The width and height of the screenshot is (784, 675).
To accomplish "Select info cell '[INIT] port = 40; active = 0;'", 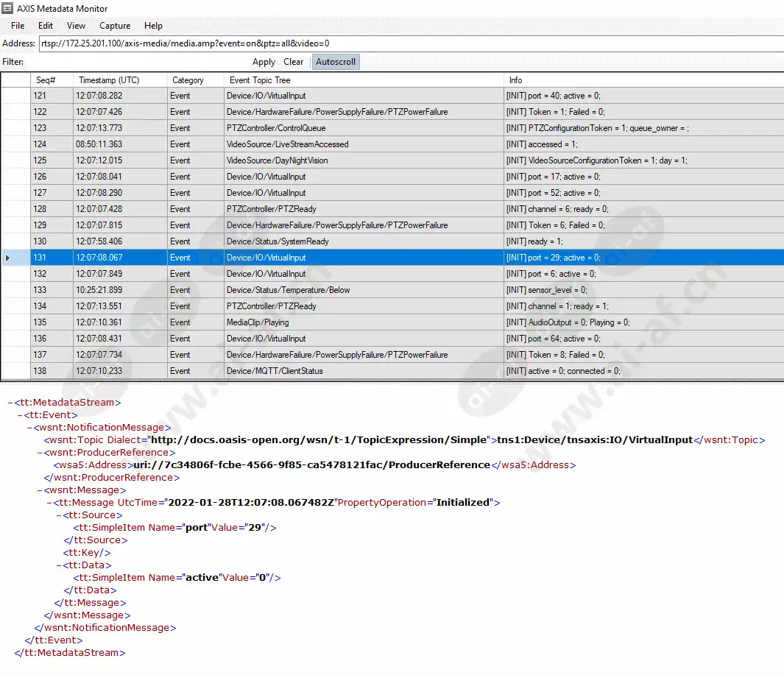I will coord(644,96).
